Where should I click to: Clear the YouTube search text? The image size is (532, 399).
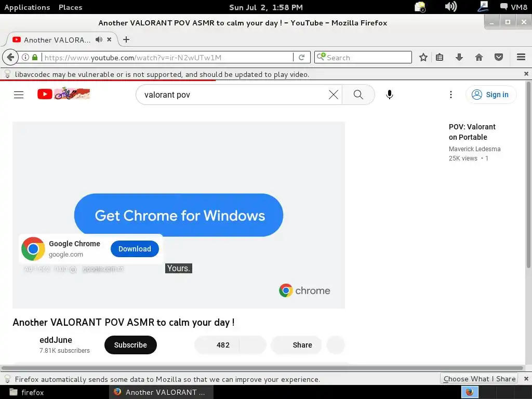tap(333, 95)
